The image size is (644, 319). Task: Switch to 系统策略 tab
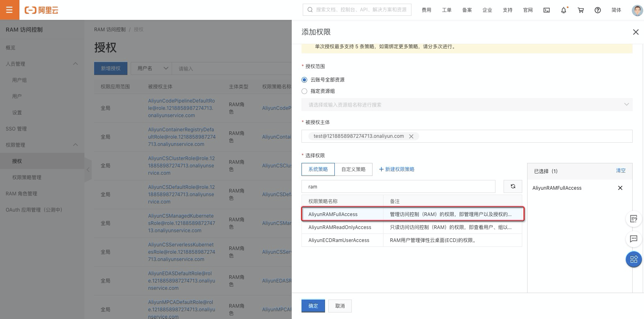pyautogui.click(x=318, y=169)
